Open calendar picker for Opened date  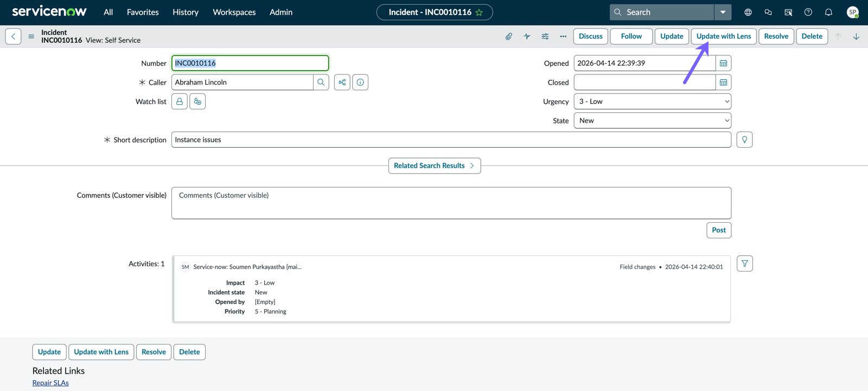pos(723,63)
